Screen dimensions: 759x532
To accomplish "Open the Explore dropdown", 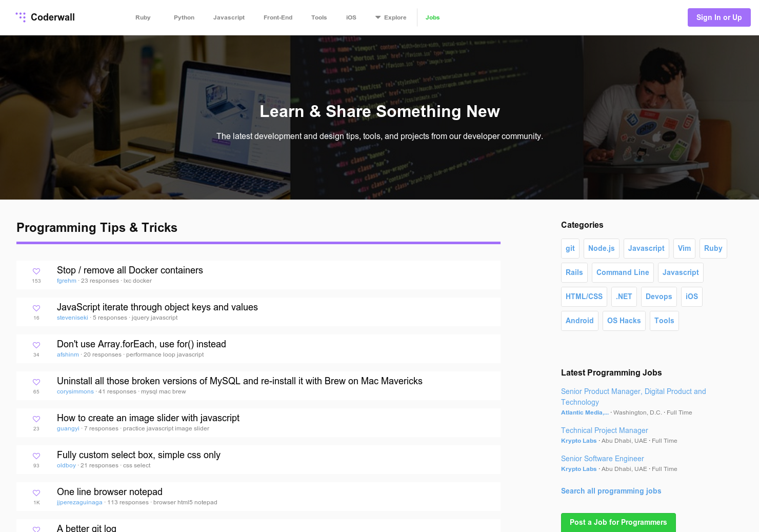I will click(391, 17).
